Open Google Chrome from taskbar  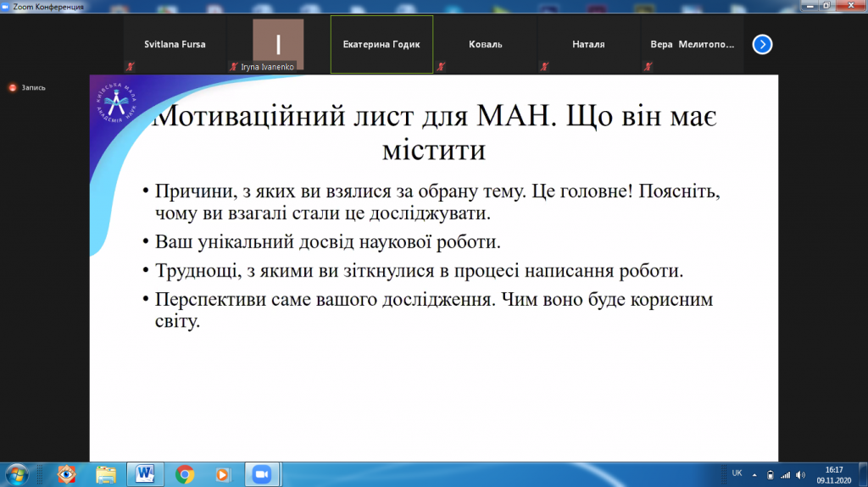(x=185, y=475)
